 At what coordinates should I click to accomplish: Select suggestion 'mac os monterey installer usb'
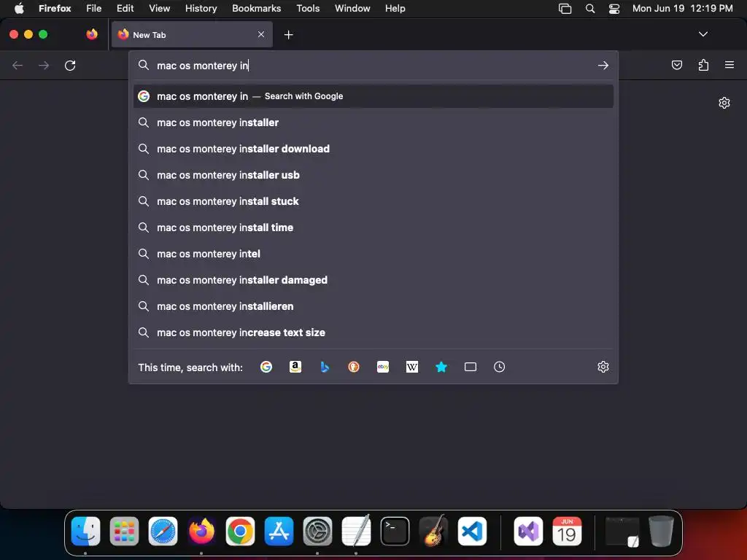pos(373,175)
